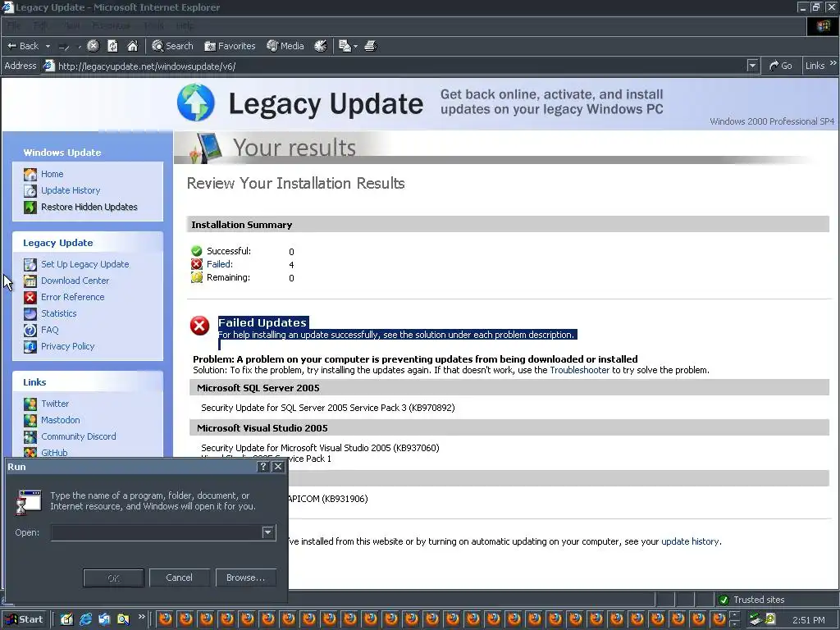Expand the Open combo box in Run dialog

pyautogui.click(x=268, y=532)
